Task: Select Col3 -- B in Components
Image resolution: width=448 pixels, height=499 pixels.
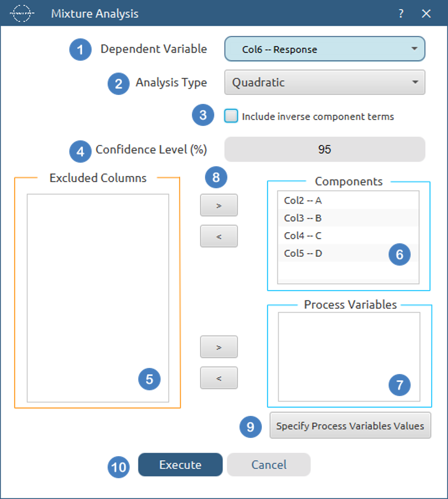Action: (x=348, y=218)
